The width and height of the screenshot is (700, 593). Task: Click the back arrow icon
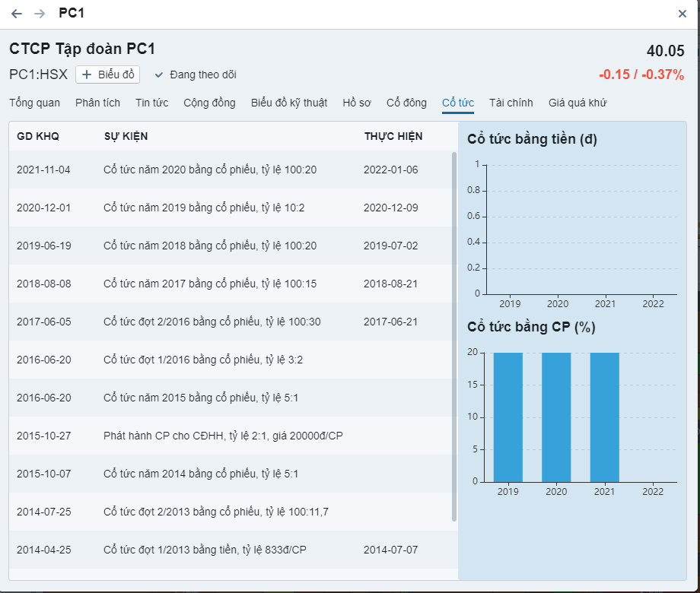click(17, 14)
